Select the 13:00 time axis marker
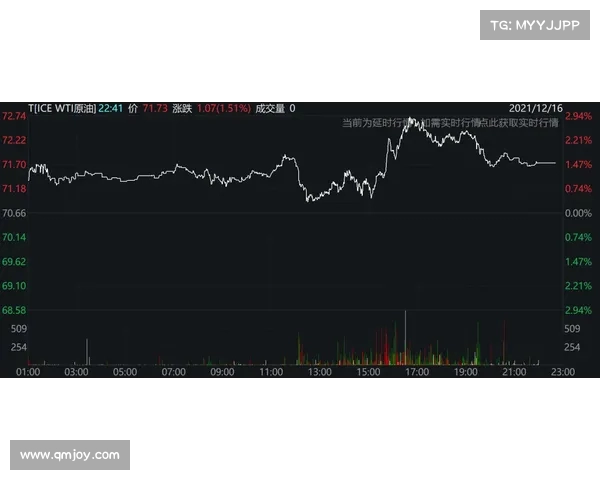The height and width of the screenshot is (480, 600). tap(320, 372)
